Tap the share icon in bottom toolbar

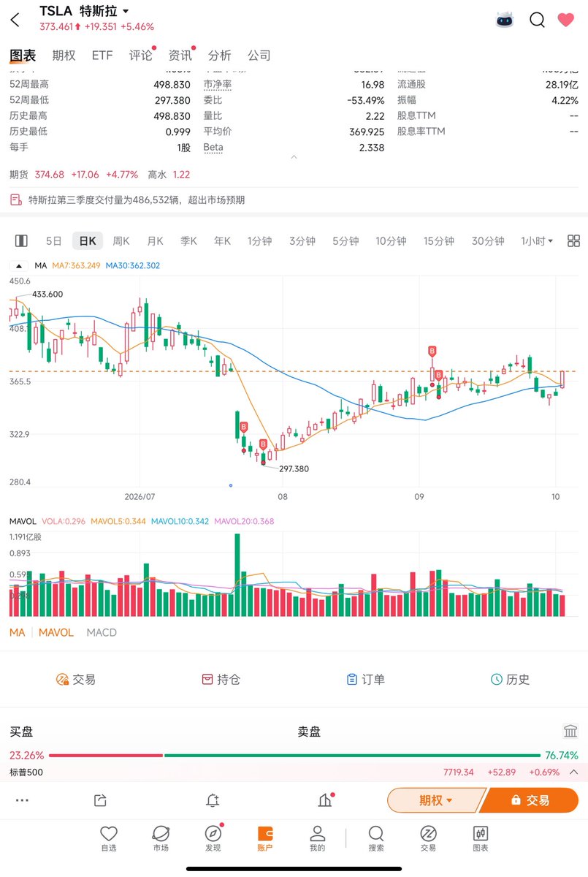tap(100, 800)
